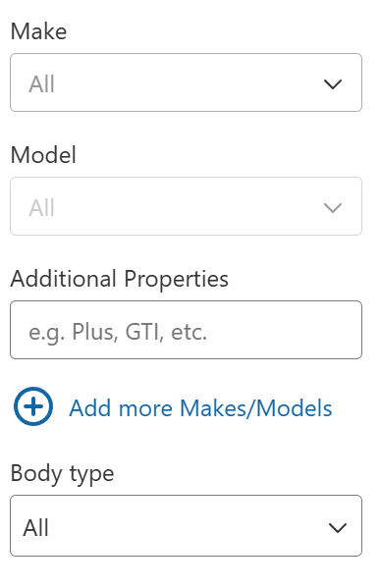Click the Make dropdown chevron arrow
This screenshot has width=380, height=588.
click(333, 84)
